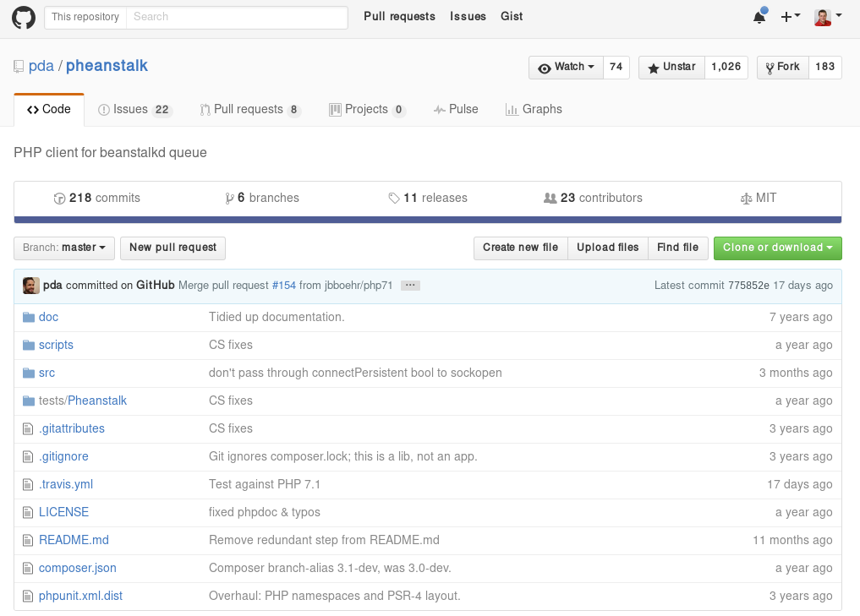Click the Unstar button
Screen dimensions: 860x616
(672, 68)
